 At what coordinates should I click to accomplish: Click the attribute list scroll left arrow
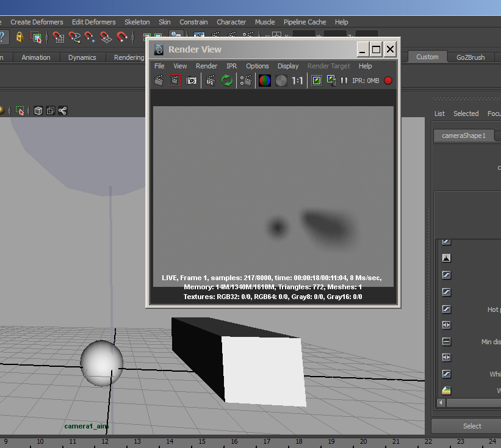point(441,402)
